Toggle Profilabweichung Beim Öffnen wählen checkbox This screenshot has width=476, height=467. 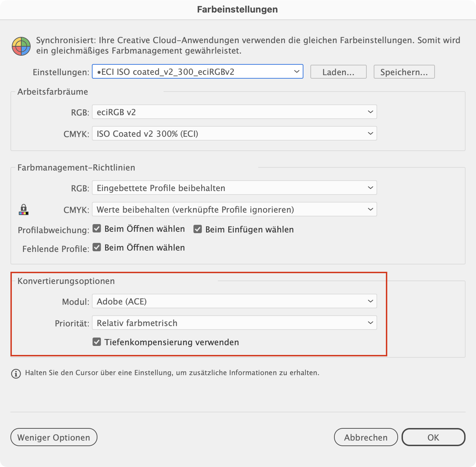97,229
